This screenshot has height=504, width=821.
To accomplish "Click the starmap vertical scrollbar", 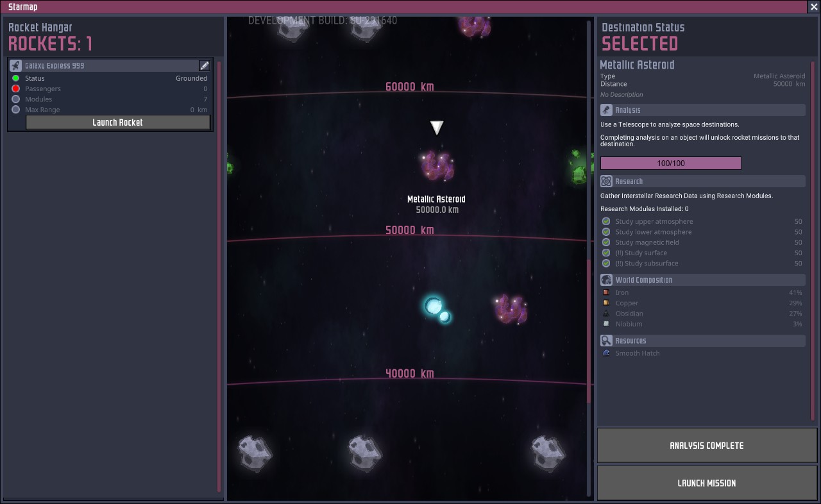I will point(589,330).
